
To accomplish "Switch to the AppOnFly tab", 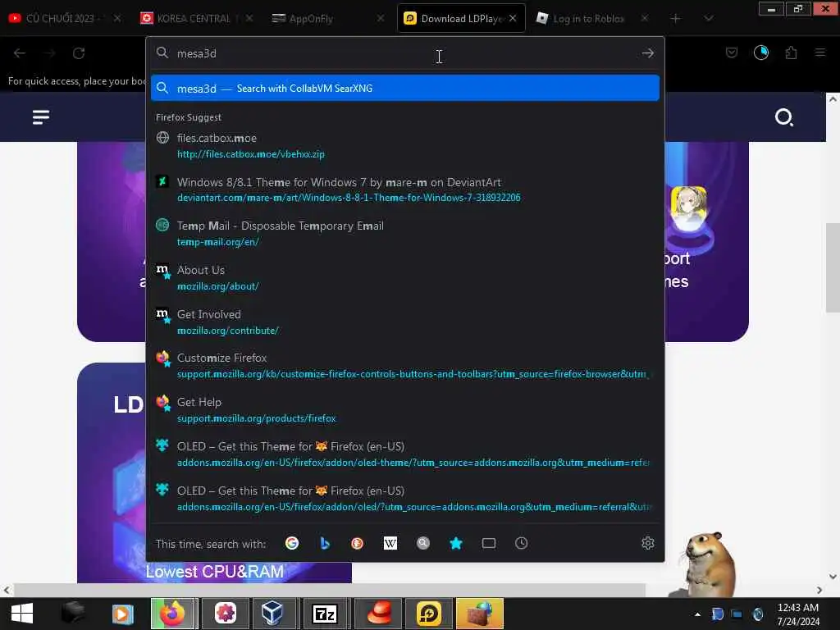I will [326, 18].
